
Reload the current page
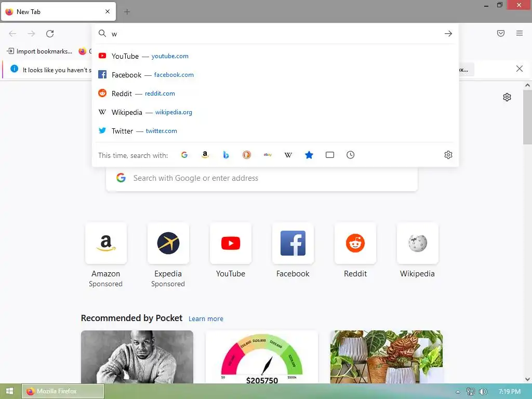coord(50,34)
